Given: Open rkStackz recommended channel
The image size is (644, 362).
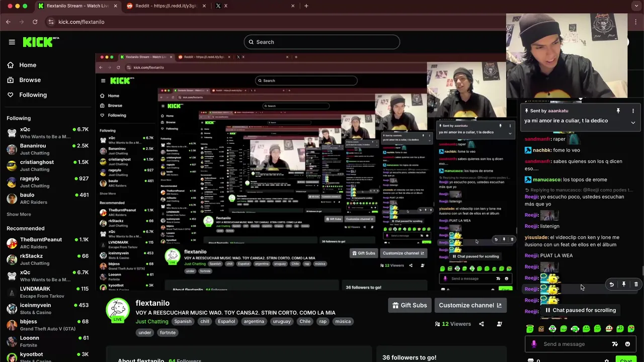Looking at the screenshot, I should pos(47,259).
